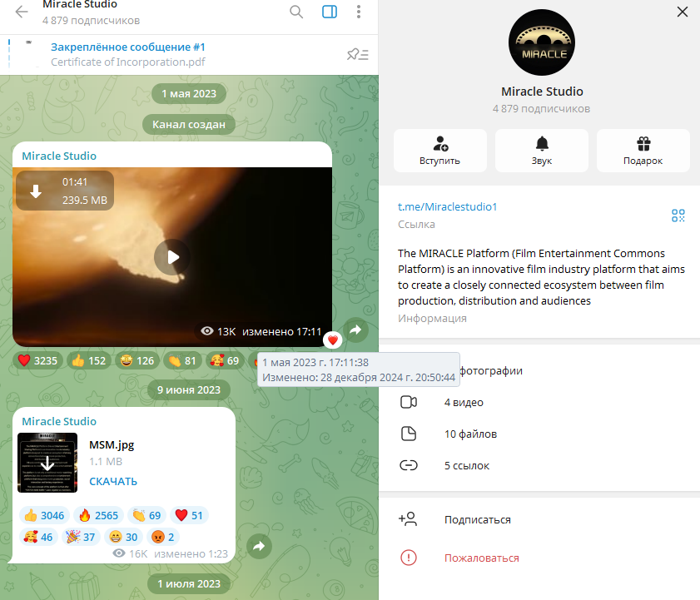The width and height of the screenshot is (700, 600).
Task: Open the 10 файлов section
Action: [539, 434]
